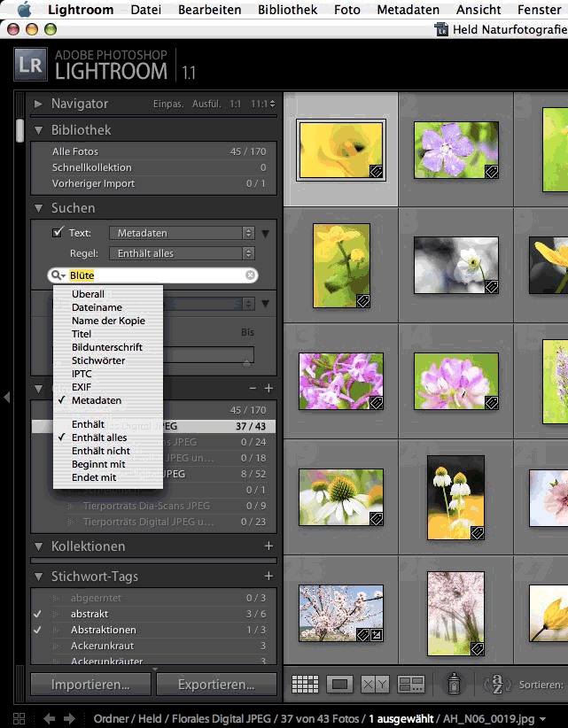Toggle the Text search checkbox
The image size is (568, 728).
tap(58, 232)
